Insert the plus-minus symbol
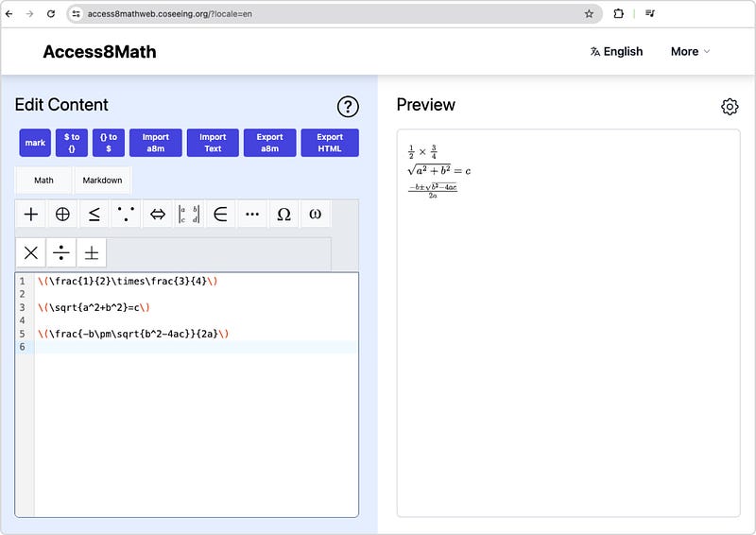756x535 pixels. click(x=92, y=252)
